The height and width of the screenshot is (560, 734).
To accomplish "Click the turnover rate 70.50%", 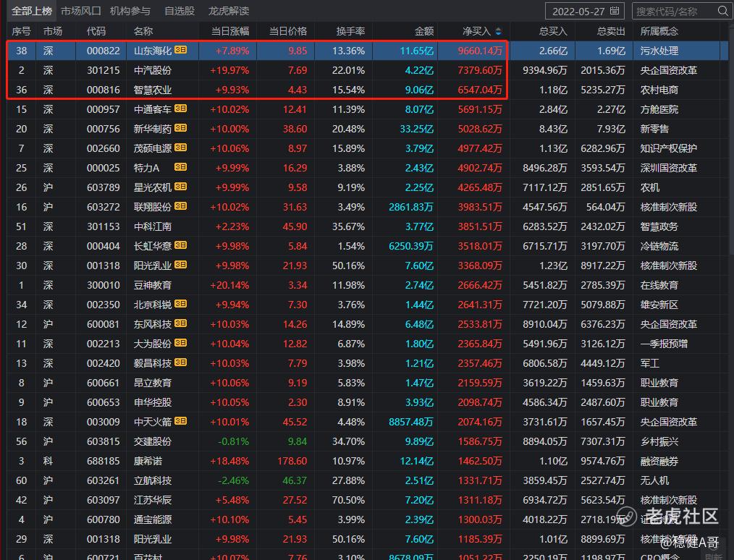I will pos(348,500).
